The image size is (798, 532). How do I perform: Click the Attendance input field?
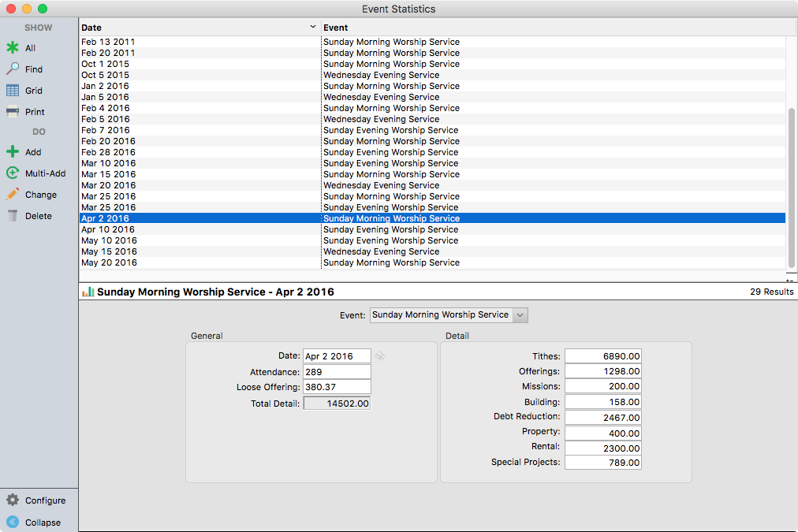point(337,372)
